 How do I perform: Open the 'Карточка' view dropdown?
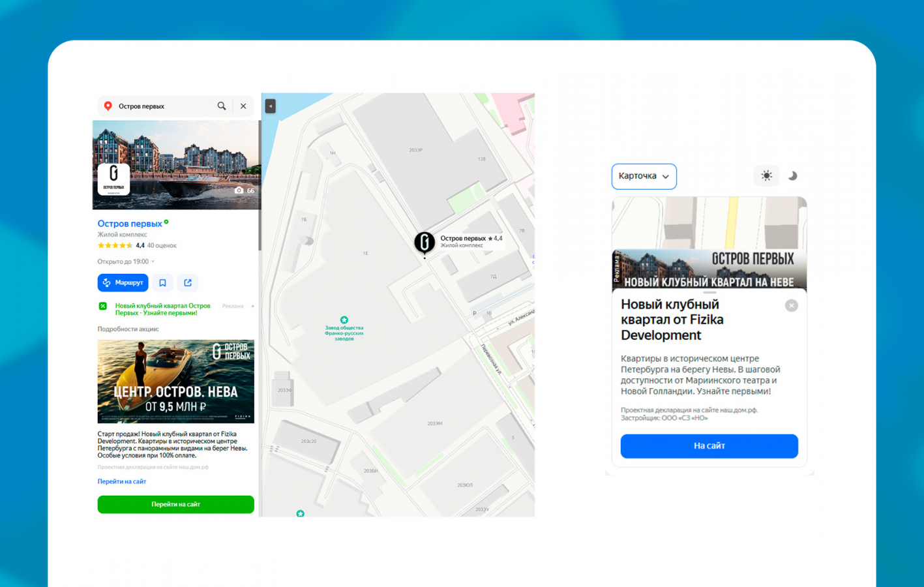pyautogui.click(x=644, y=176)
